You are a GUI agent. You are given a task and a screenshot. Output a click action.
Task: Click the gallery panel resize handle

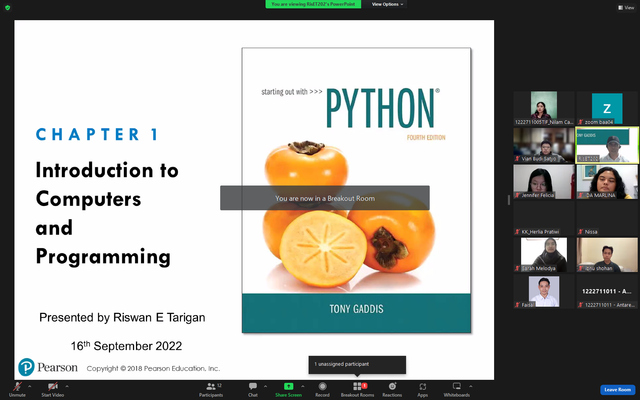(509, 200)
